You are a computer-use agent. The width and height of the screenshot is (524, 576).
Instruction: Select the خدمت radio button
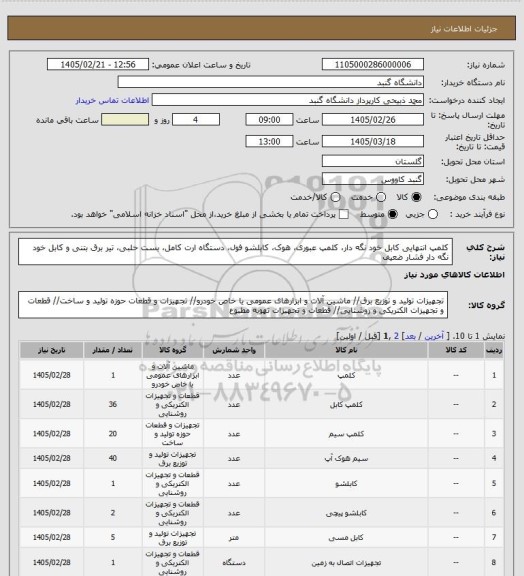pos(381,197)
